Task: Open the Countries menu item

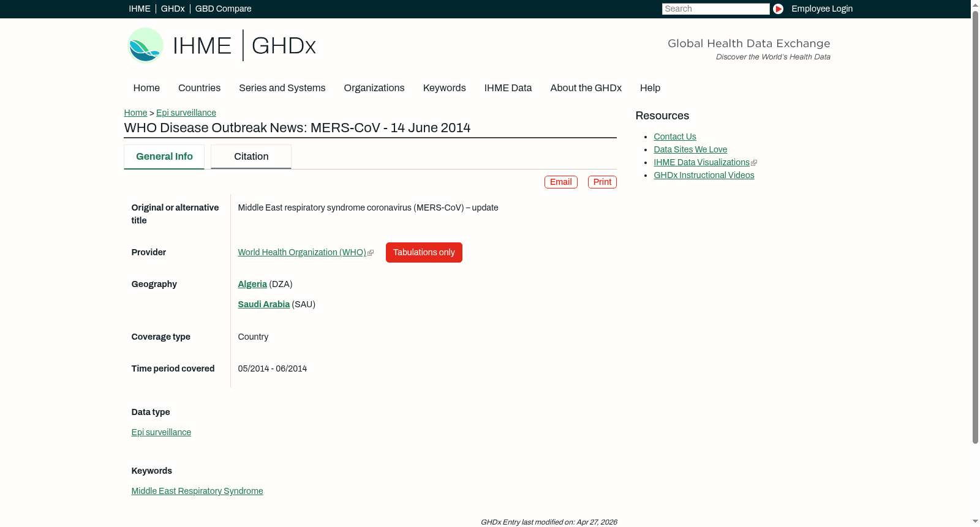Action: pos(199,88)
